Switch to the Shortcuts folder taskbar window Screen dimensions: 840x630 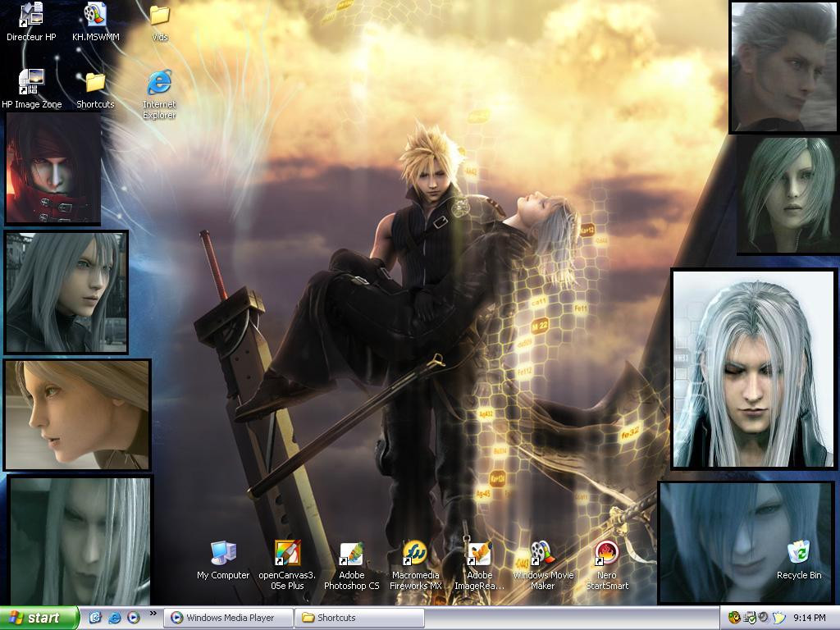click(x=359, y=618)
